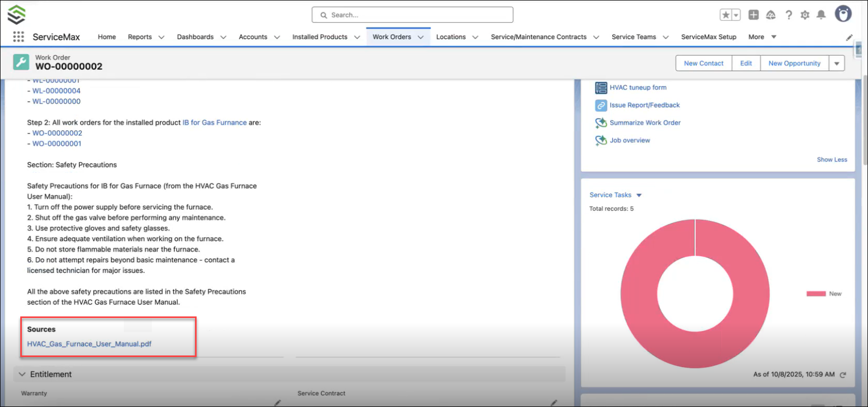Screen dimensions: 868x407
Task: Open the user profile avatar
Action: (843, 14)
